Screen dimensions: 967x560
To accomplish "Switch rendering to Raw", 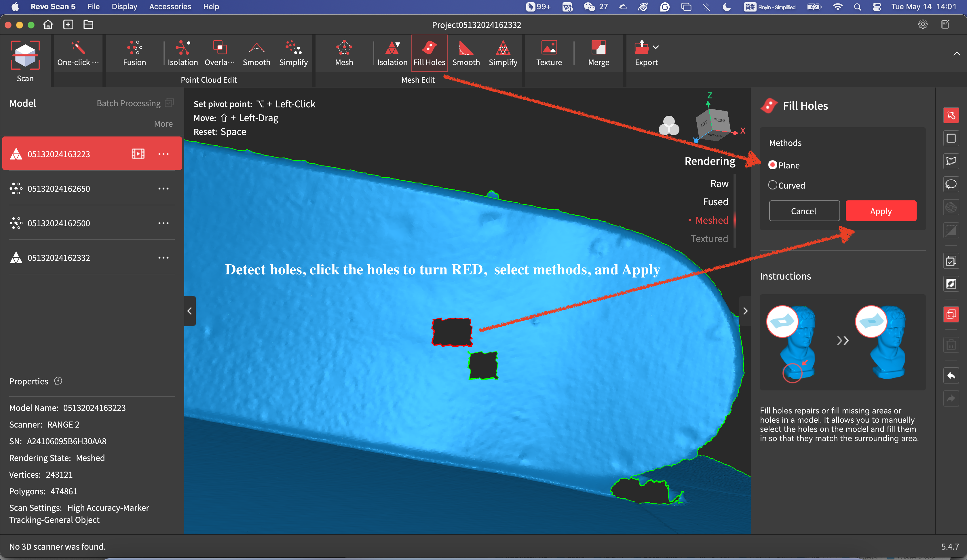I will tap(719, 183).
